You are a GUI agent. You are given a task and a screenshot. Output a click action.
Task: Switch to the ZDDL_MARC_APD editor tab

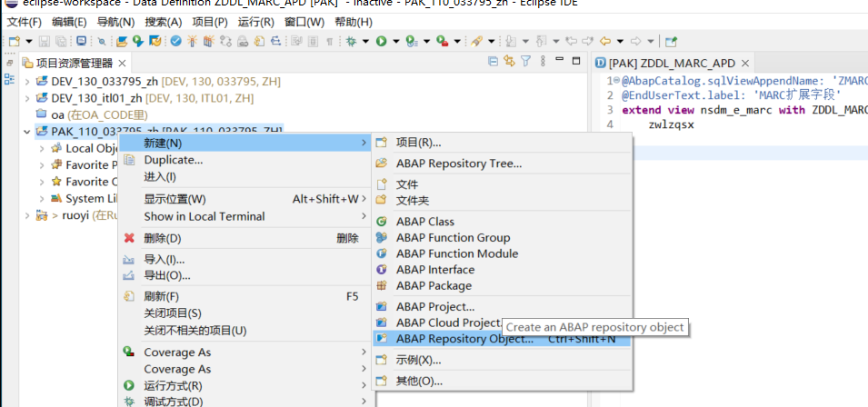673,64
